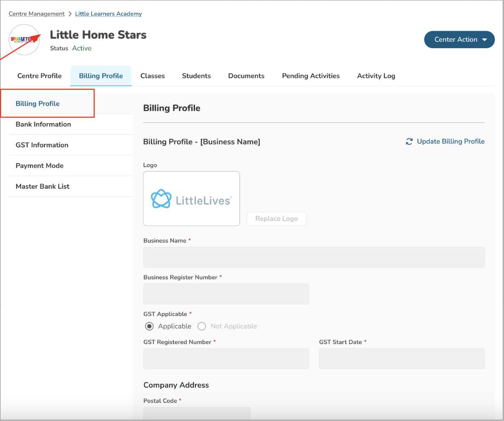The image size is (504, 421).
Task: Select GST Information from the sidebar
Action: 42,145
